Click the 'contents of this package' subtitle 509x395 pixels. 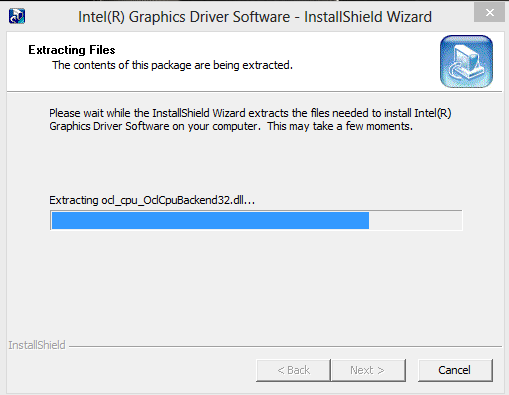[x=172, y=65]
